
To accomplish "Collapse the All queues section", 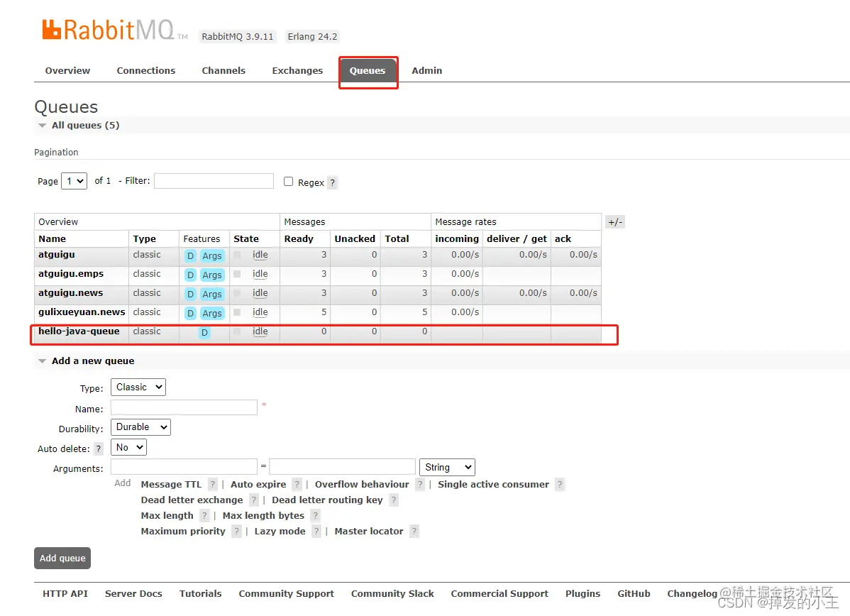I will pos(43,126).
